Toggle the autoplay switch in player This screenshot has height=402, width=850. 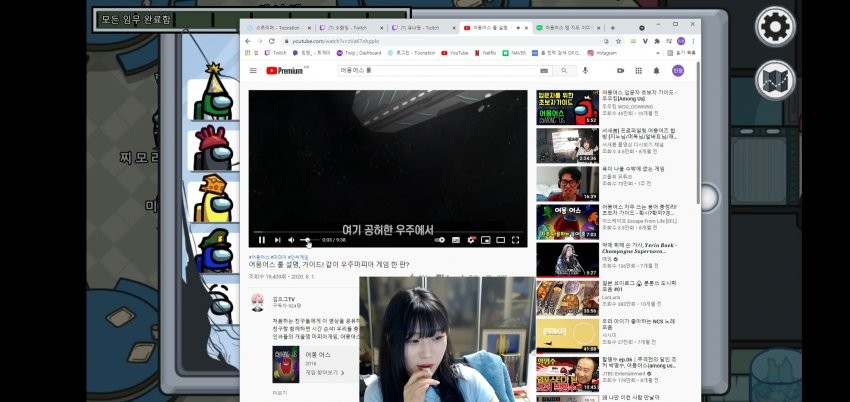click(x=440, y=240)
